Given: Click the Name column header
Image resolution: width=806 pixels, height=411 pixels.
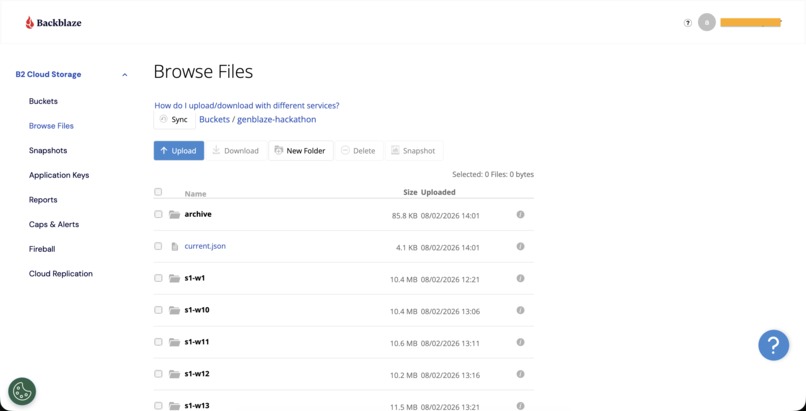Looking at the screenshot, I should coord(195,194).
